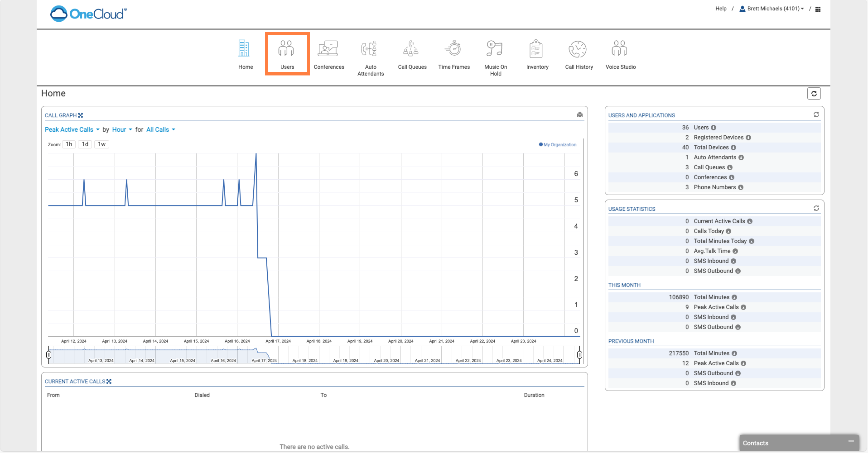Open the Hour interval dropdown
The image size is (868, 453).
(x=122, y=130)
